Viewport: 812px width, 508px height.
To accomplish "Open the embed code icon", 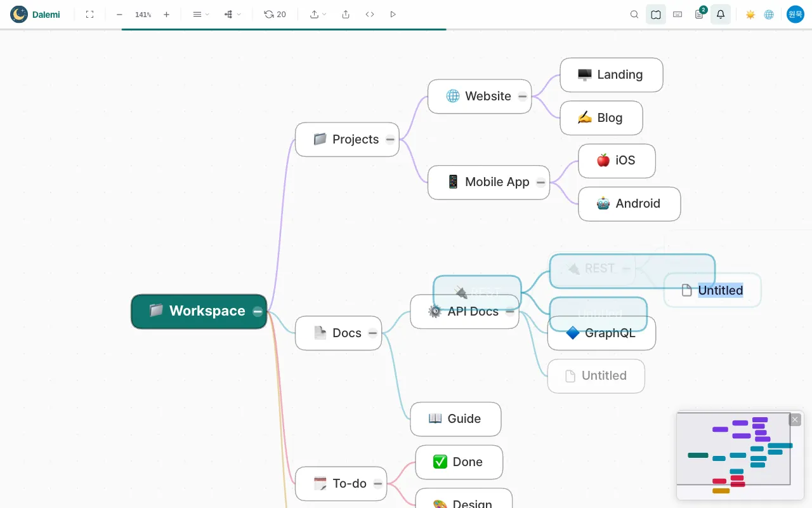I will pyautogui.click(x=370, y=14).
